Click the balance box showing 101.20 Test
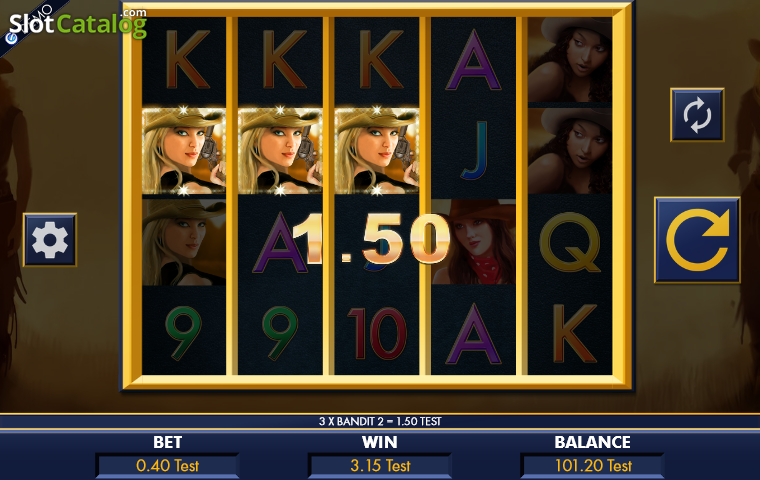This screenshot has height=480, width=760. point(592,466)
